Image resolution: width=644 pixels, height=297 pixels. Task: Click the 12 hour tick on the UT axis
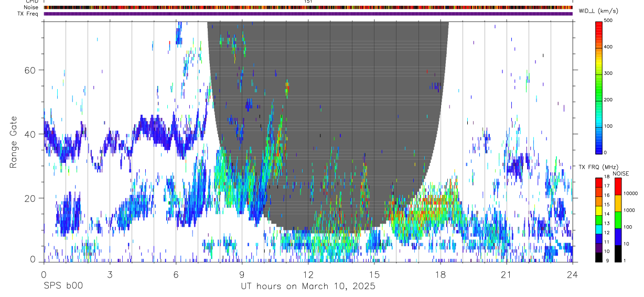click(308, 274)
